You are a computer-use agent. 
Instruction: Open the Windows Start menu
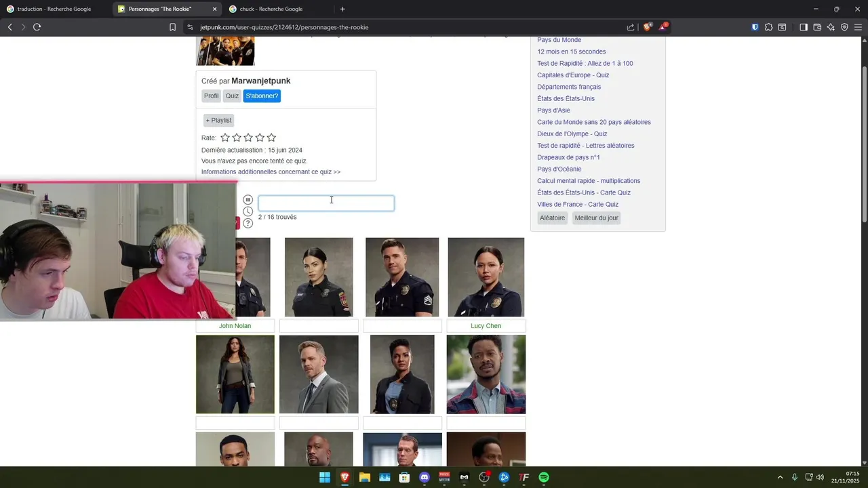pyautogui.click(x=325, y=477)
